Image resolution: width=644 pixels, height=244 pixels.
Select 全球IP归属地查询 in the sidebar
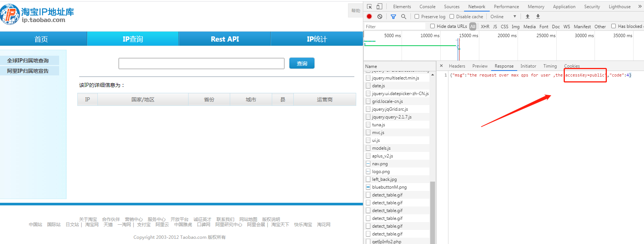point(28,61)
